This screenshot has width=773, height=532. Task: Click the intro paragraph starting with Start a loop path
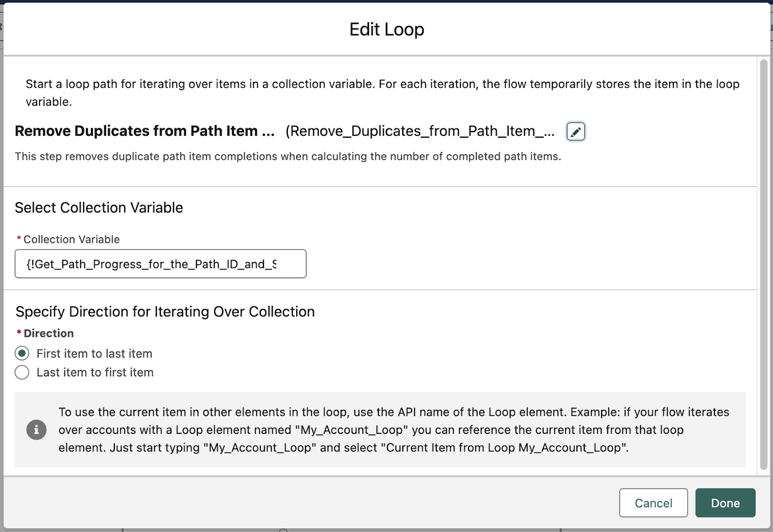383,93
